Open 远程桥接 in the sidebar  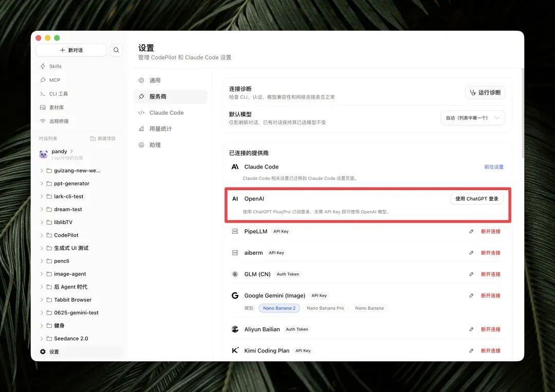59,121
